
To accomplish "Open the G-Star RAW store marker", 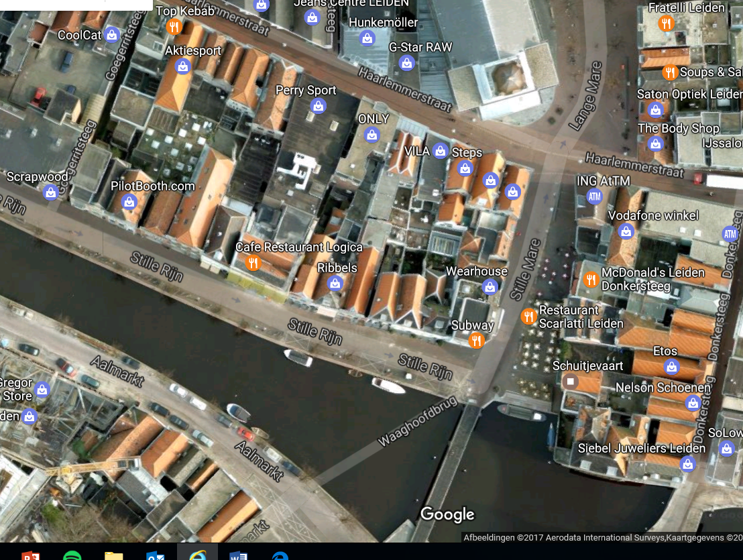I will (406, 64).
